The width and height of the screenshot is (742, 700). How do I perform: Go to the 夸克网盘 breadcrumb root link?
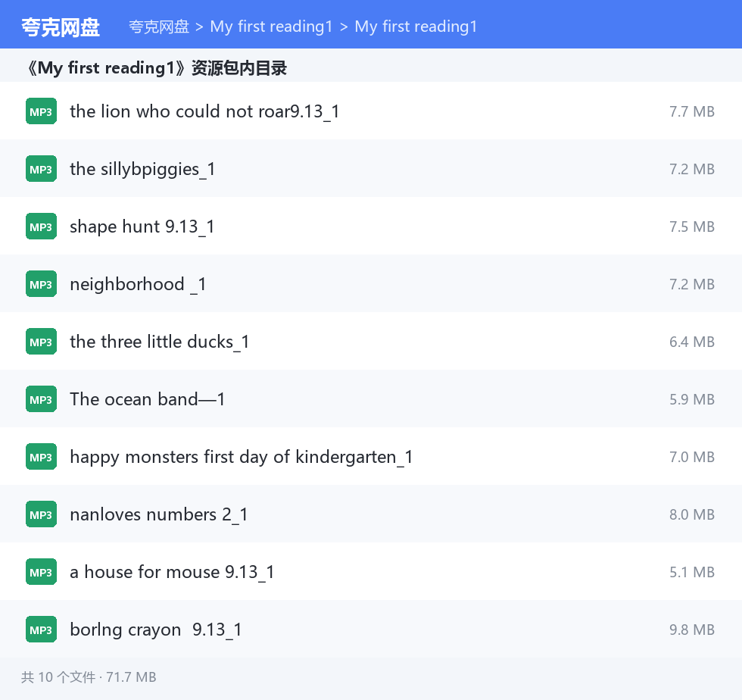[x=159, y=27]
